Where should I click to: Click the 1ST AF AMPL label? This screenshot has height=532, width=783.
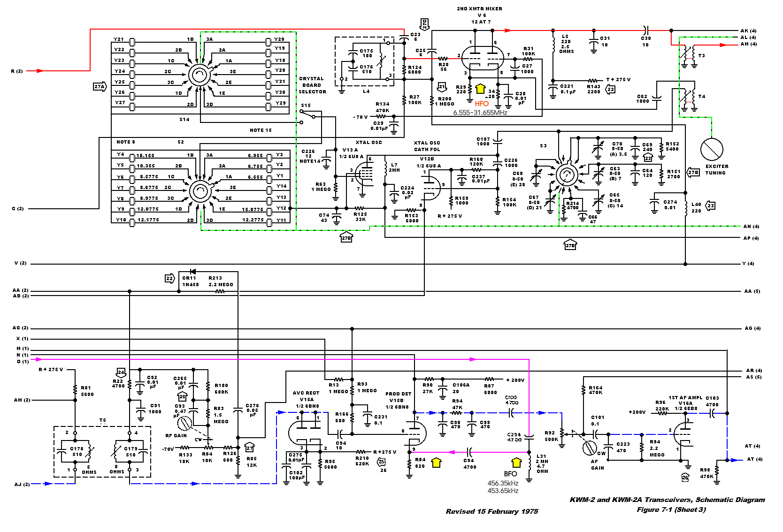(685, 398)
